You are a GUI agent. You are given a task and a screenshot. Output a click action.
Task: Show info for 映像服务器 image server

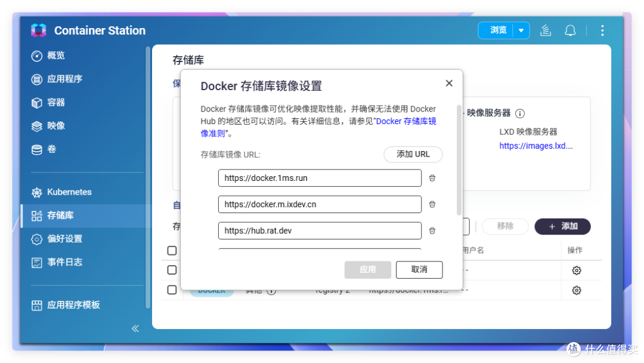(520, 113)
